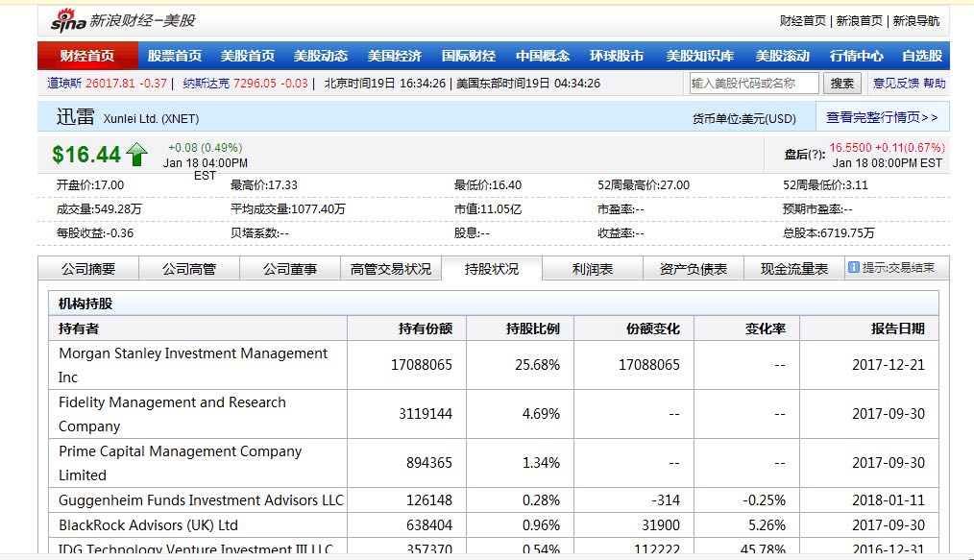Select the 高管交易状况 tab

coord(391,269)
